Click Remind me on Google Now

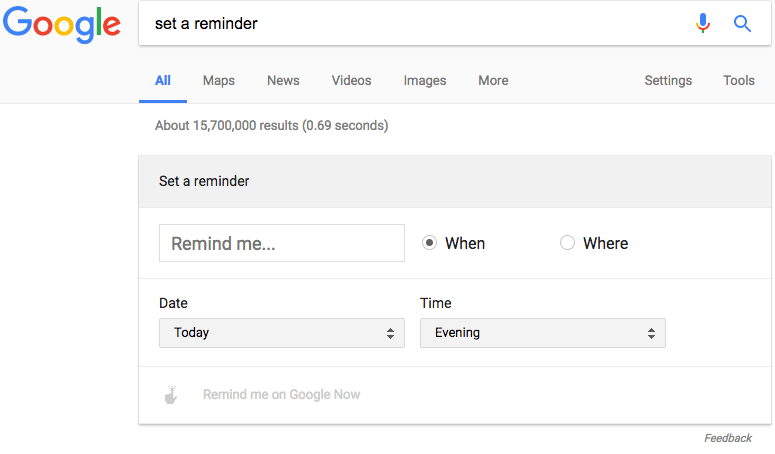(x=281, y=395)
